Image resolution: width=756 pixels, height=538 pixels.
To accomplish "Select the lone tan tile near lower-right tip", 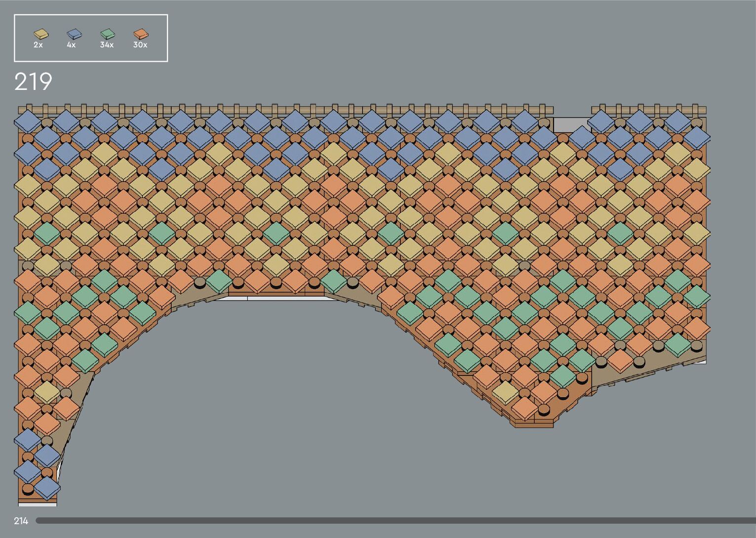I will coord(505,392).
